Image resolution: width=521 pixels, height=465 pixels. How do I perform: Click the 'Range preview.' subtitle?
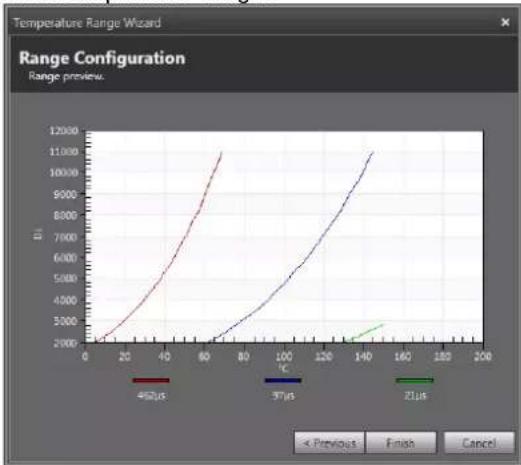click(66, 76)
